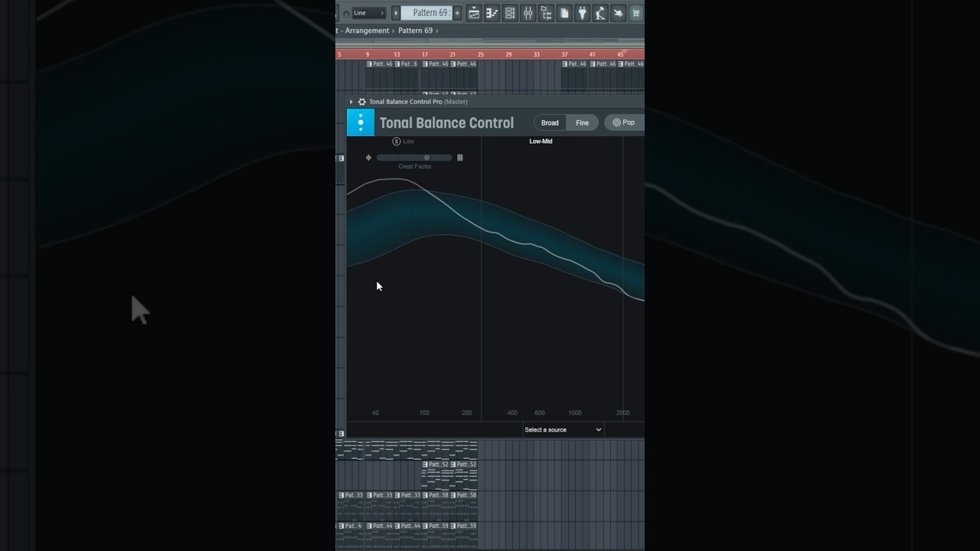Viewport: 980px width, 551px height.
Task: Open the content shop cart icon
Action: [635, 13]
